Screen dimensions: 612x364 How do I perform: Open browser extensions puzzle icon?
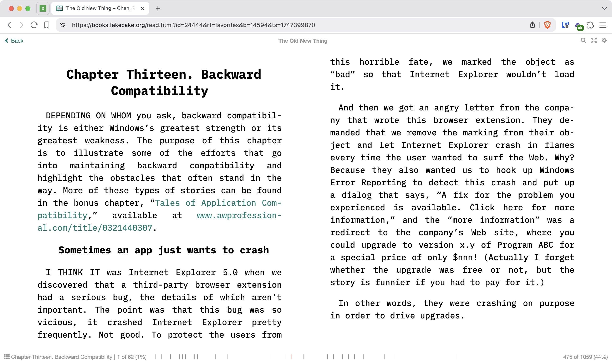590,25
